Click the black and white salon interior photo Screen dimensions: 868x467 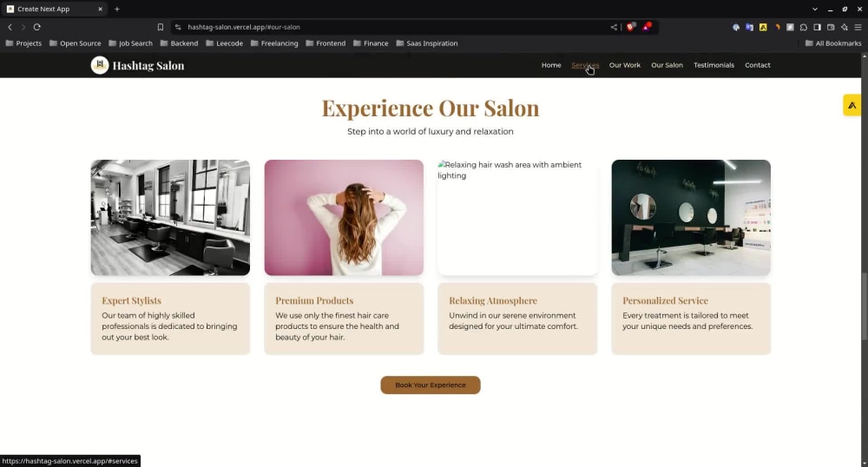click(x=170, y=218)
